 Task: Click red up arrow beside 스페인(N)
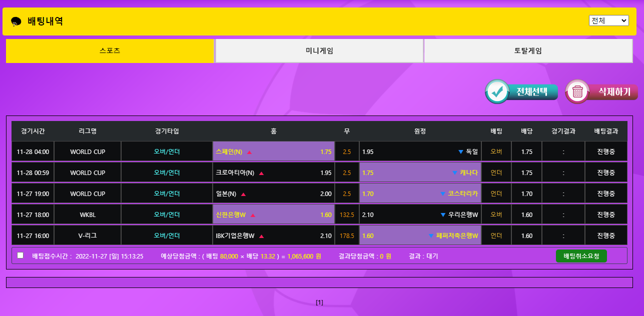click(x=249, y=152)
